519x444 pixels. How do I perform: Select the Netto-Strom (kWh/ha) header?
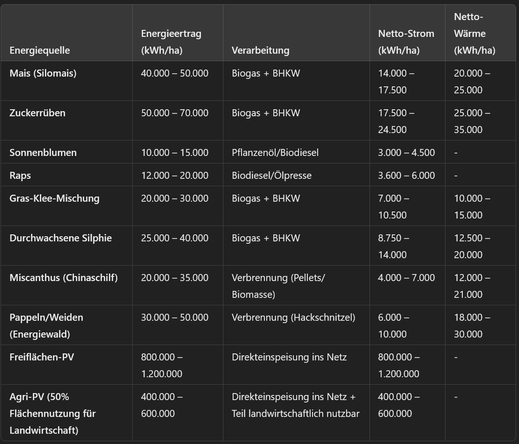pyautogui.click(x=406, y=42)
